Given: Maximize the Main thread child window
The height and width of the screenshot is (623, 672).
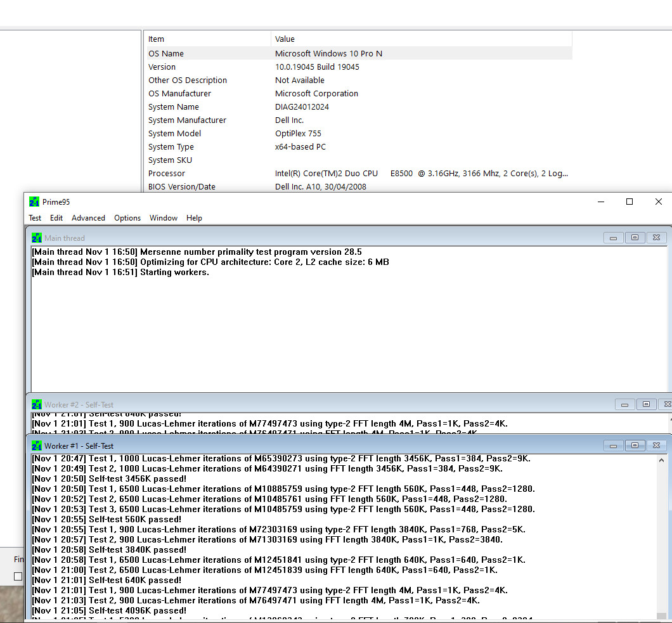Looking at the screenshot, I should (635, 238).
